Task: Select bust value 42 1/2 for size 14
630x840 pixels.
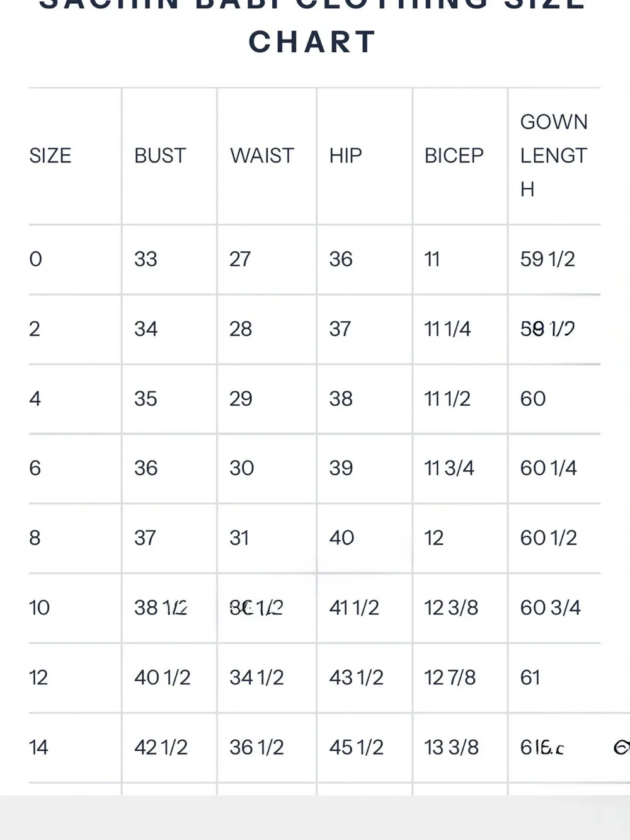Action: pos(161,748)
